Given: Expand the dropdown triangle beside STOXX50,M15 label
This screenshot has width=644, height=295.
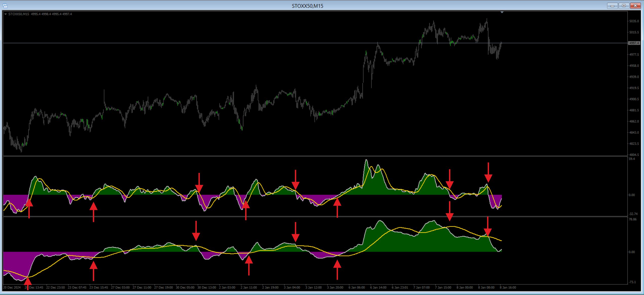Looking at the screenshot, I should pyautogui.click(x=6, y=14).
